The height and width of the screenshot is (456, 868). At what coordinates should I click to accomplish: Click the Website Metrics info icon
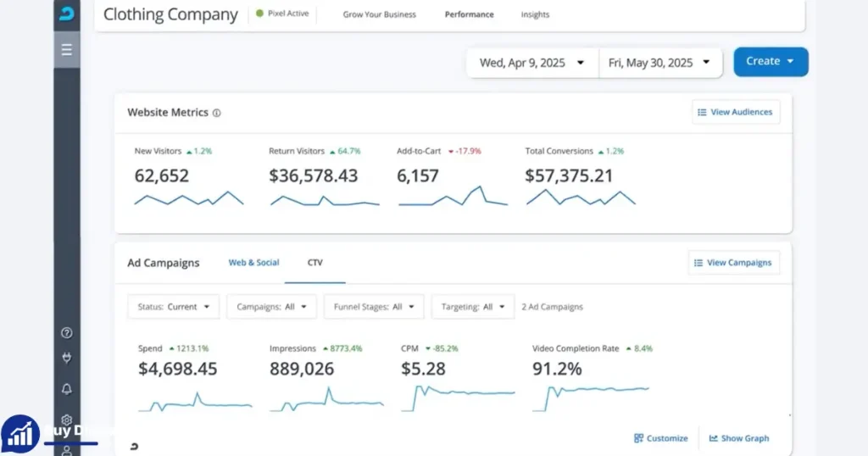(216, 113)
